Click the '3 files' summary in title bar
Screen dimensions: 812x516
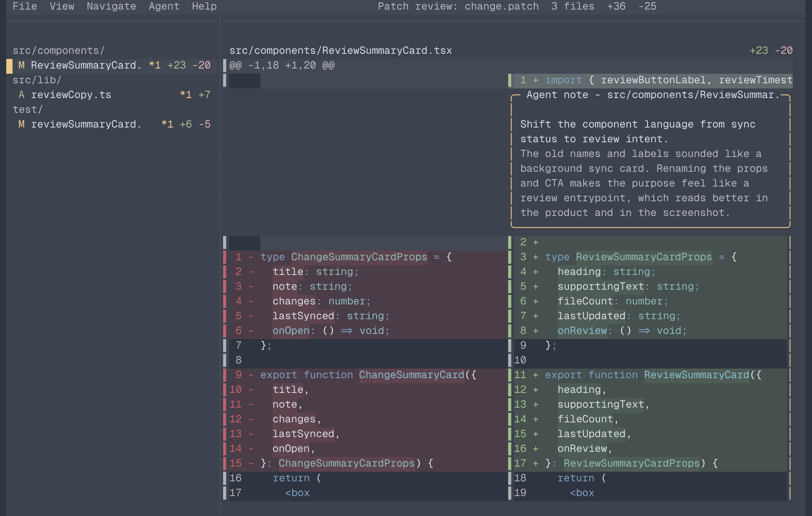(573, 6)
